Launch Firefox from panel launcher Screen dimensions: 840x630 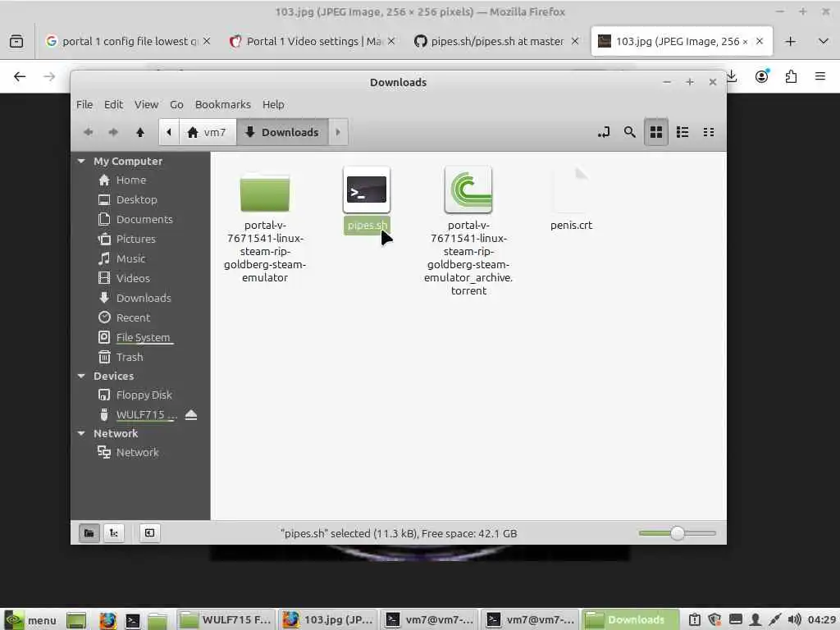coord(107,620)
